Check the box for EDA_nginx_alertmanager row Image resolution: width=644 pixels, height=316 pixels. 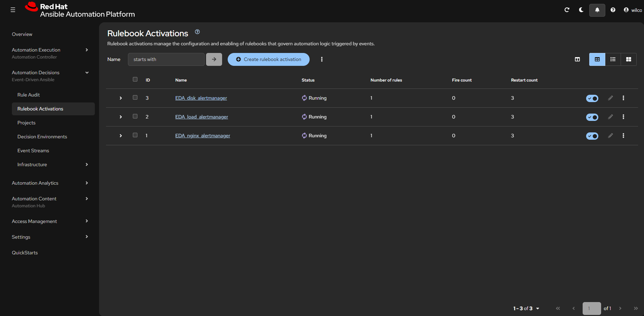(x=135, y=135)
